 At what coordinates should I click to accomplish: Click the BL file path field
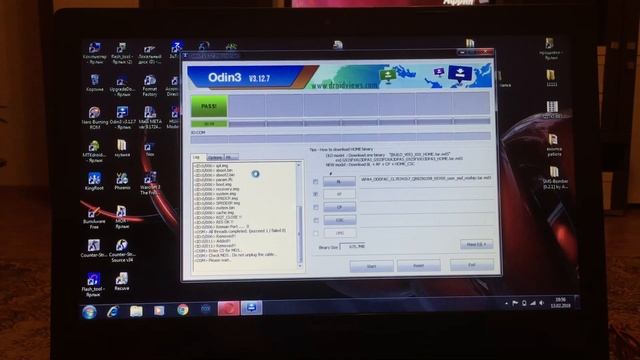425,179
